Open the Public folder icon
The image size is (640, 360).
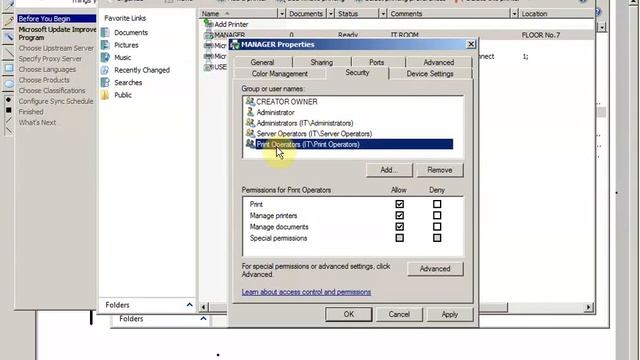105,95
